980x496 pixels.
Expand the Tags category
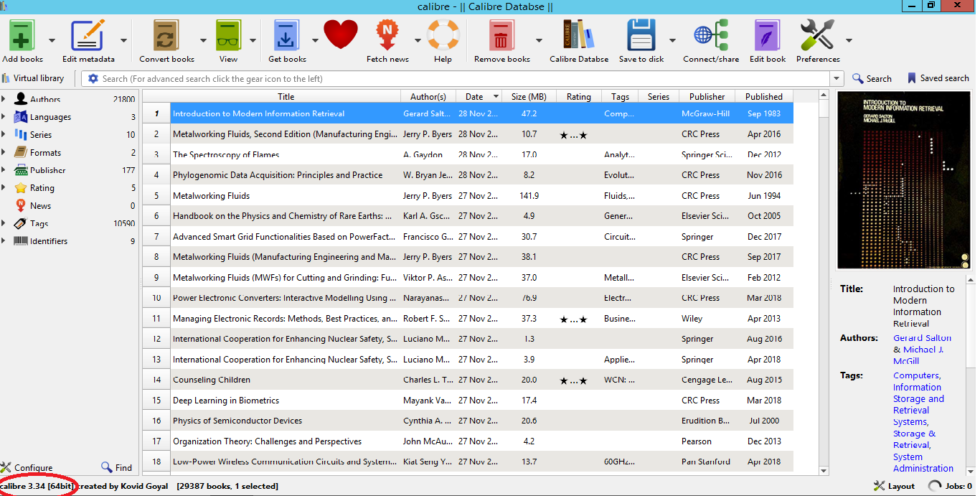coord(4,223)
